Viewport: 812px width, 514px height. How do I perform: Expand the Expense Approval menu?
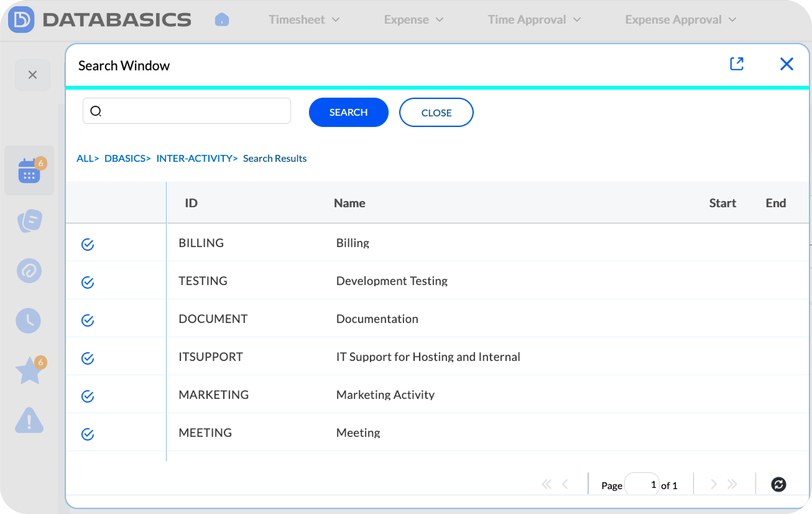pos(680,20)
